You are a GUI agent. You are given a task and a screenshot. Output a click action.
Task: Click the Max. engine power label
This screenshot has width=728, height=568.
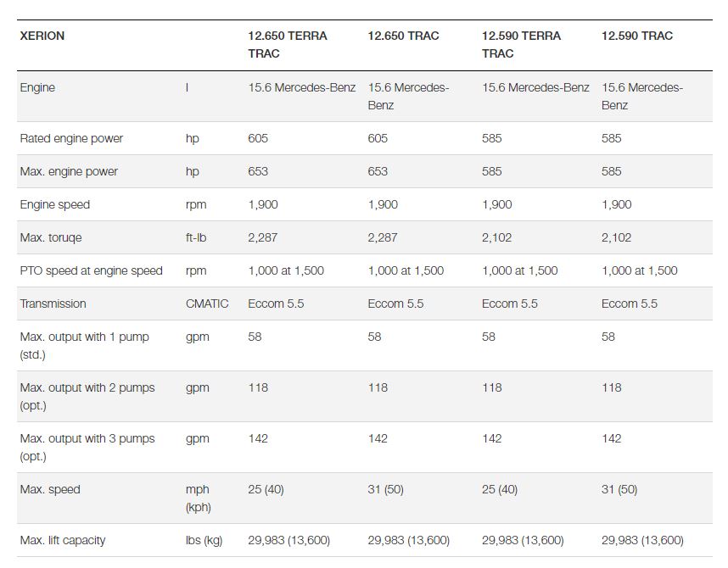[69, 171]
